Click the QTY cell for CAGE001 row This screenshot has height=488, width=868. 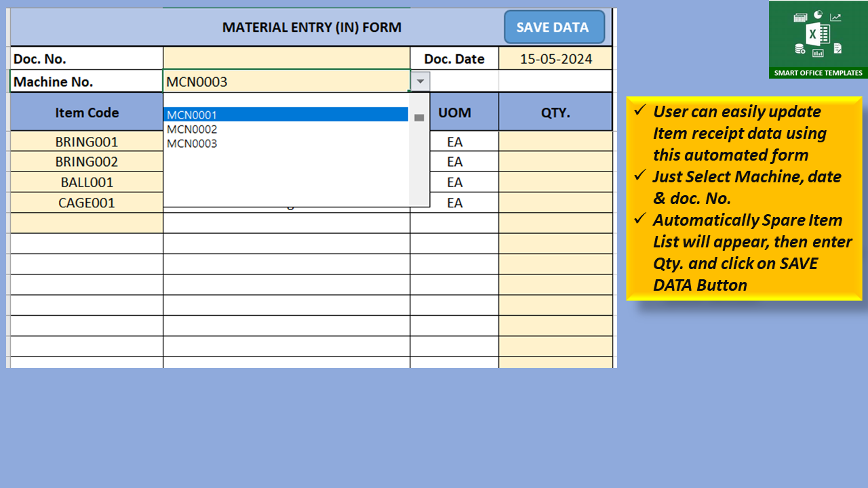[x=555, y=203]
